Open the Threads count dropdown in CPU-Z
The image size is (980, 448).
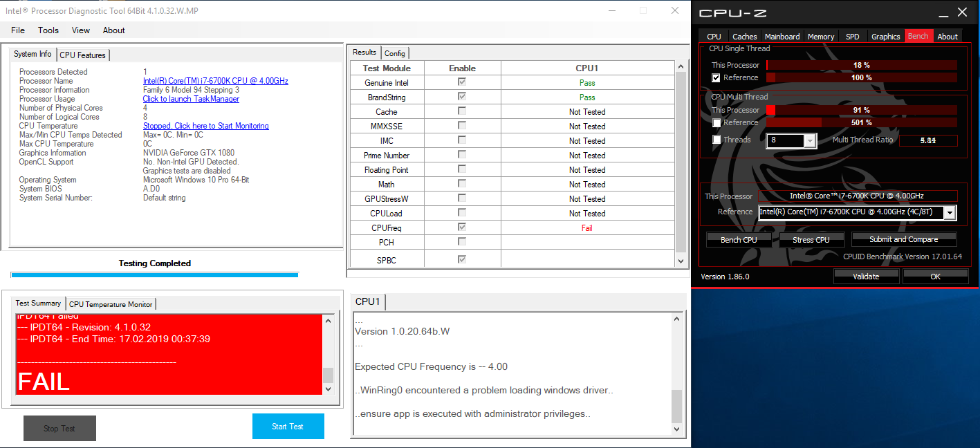(x=810, y=140)
